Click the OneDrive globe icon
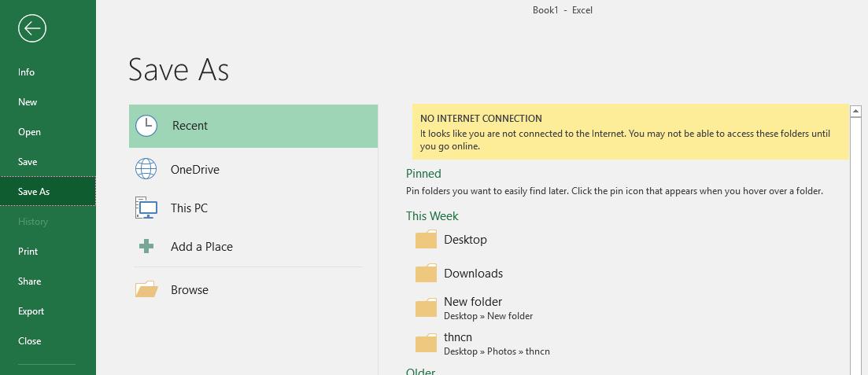 point(146,169)
